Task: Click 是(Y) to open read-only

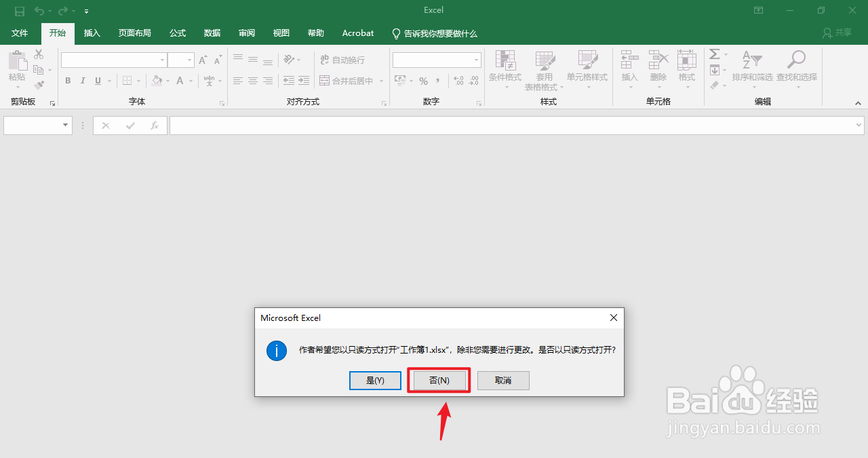Action: 375,381
